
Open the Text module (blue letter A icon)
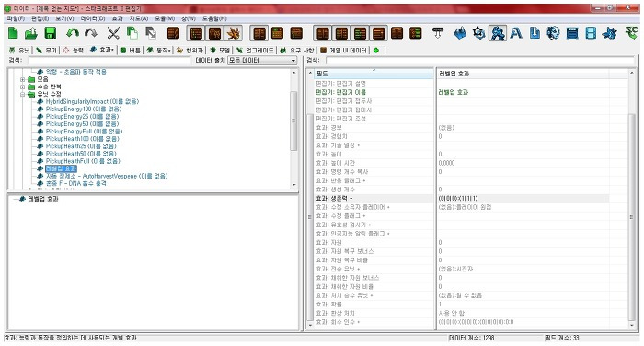pos(516,33)
